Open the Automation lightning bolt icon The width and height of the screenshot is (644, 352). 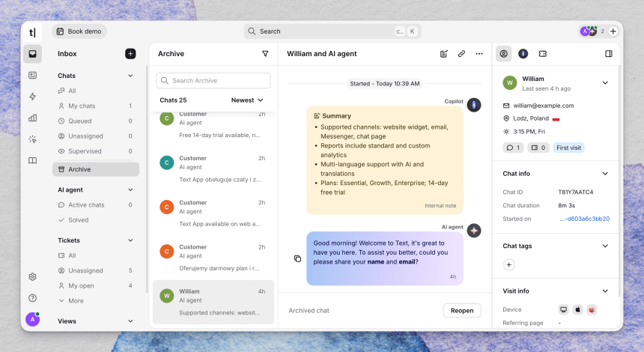[x=32, y=97]
